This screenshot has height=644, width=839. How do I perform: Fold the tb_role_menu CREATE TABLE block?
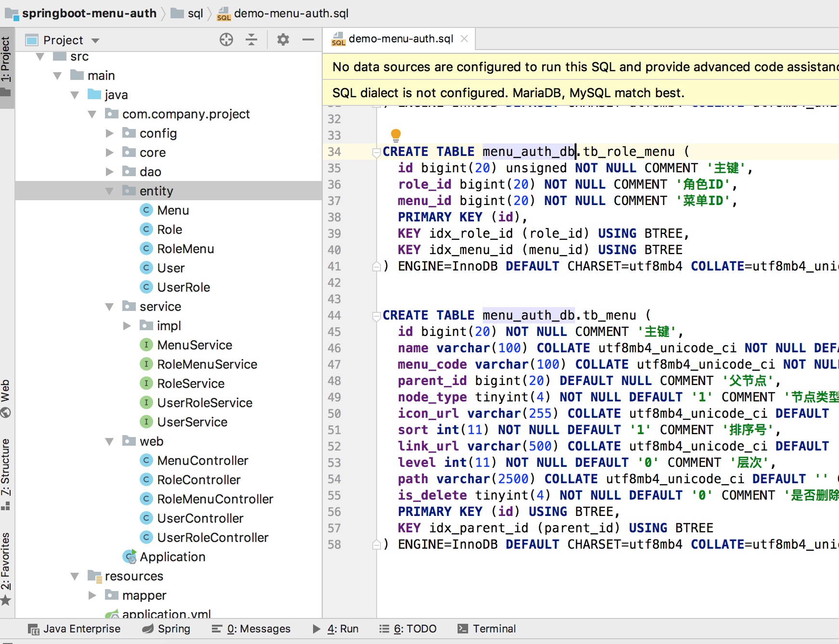(x=377, y=153)
